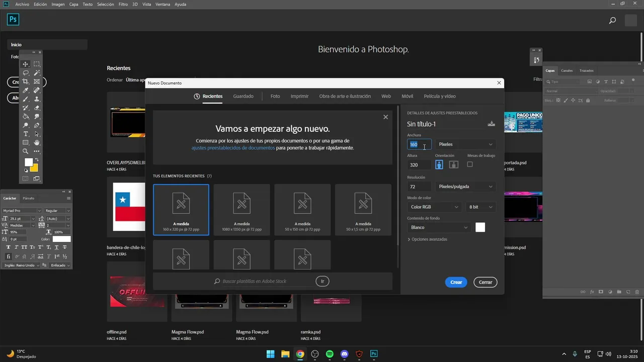Switch to the Web tab
644x362 pixels.
pyautogui.click(x=386, y=96)
